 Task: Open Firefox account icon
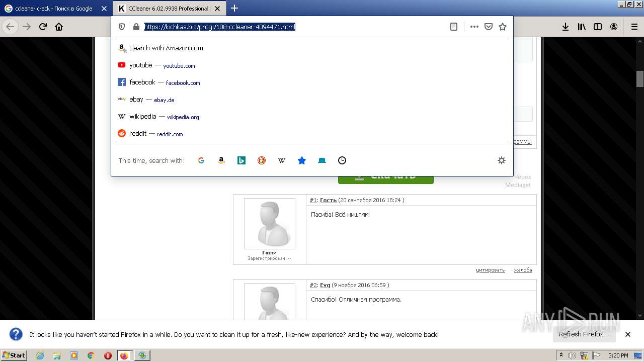(x=614, y=27)
